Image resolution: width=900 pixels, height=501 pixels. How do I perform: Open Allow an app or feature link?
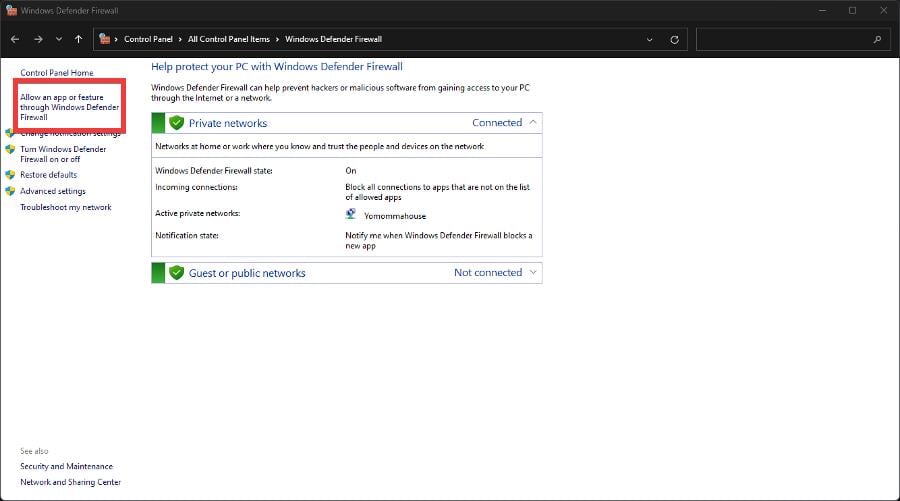(69, 107)
